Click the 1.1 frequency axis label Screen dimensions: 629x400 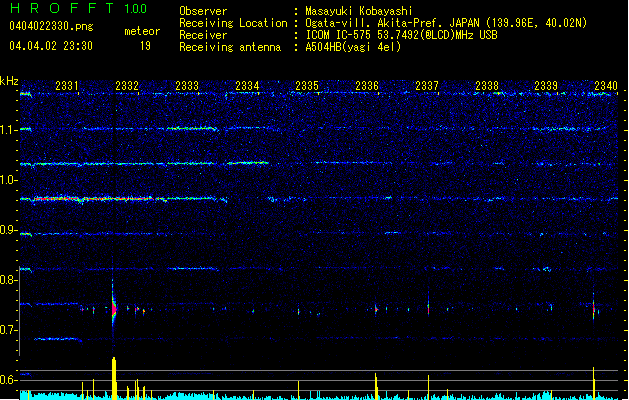pos(8,130)
